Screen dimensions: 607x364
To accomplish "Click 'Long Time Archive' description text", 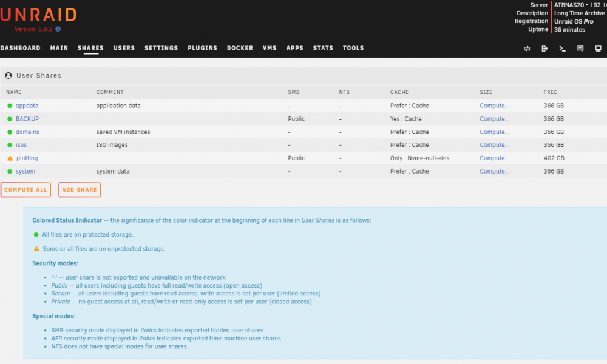I will [580, 13].
